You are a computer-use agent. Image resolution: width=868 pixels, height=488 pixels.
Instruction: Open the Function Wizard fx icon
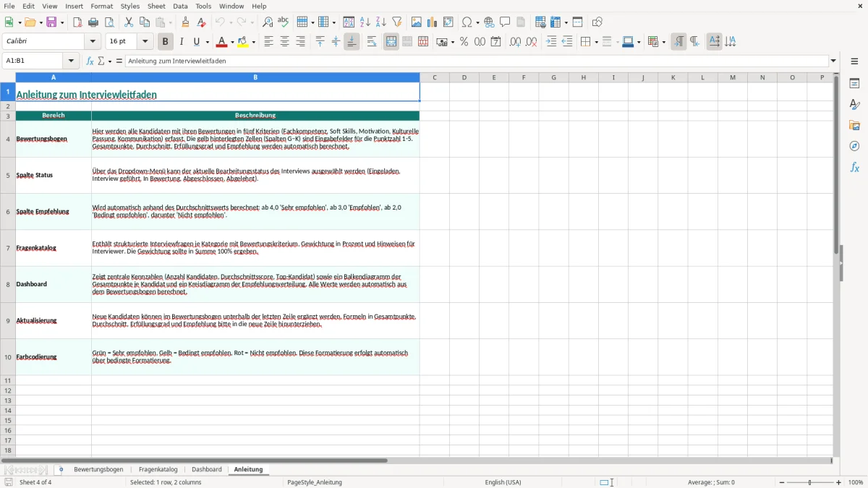pyautogui.click(x=90, y=61)
